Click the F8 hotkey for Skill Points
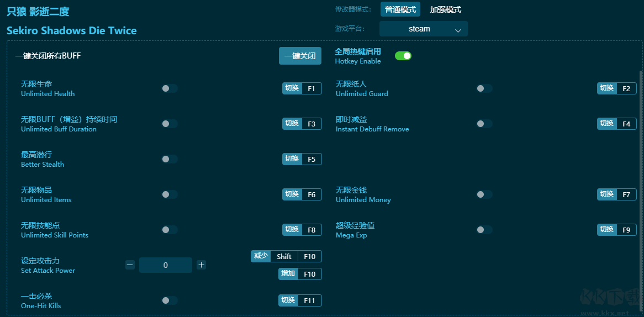 click(x=302, y=230)
